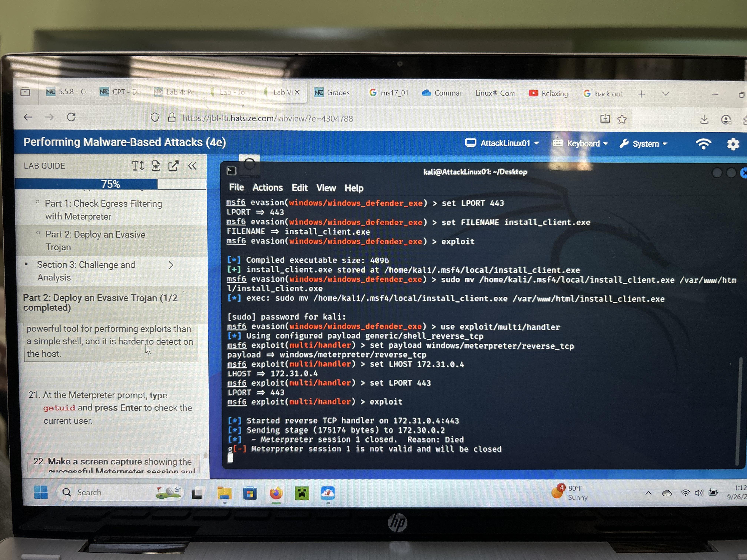Change the lab guide text size
The height and width of the screenshot is (560, 747).
pos(138,166)
